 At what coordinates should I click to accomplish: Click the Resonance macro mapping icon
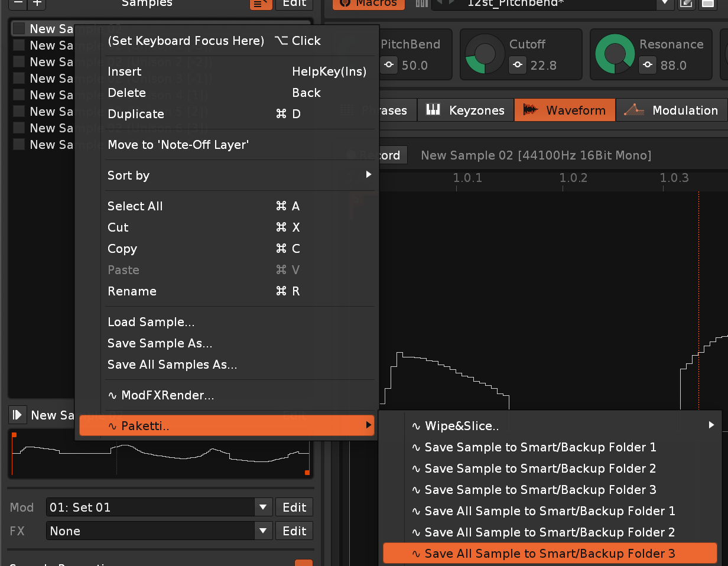point(648,65)
